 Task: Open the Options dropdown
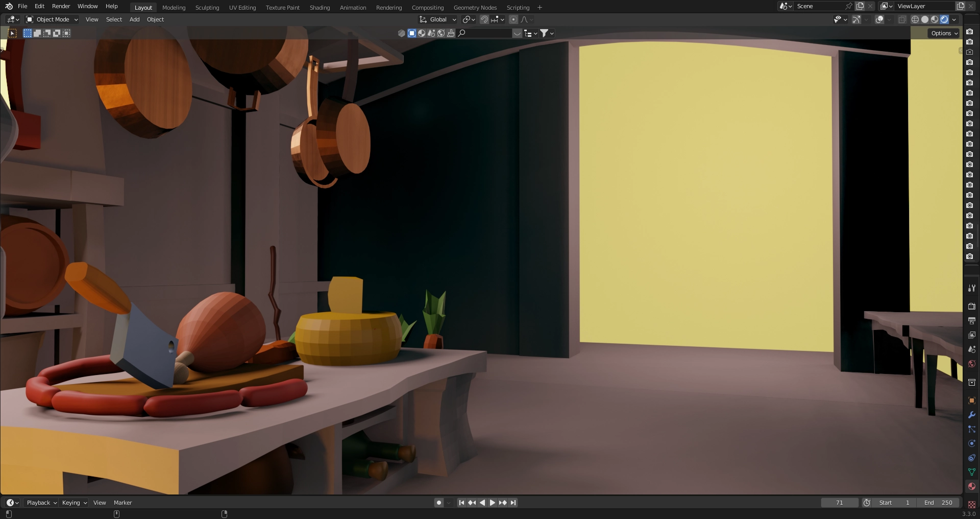coord(944,33)
